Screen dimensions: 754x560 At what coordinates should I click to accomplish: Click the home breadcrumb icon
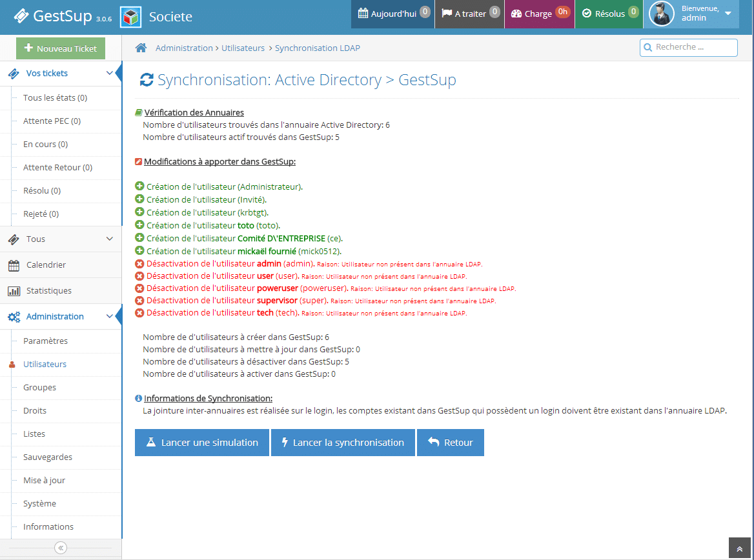pos(141,48)
